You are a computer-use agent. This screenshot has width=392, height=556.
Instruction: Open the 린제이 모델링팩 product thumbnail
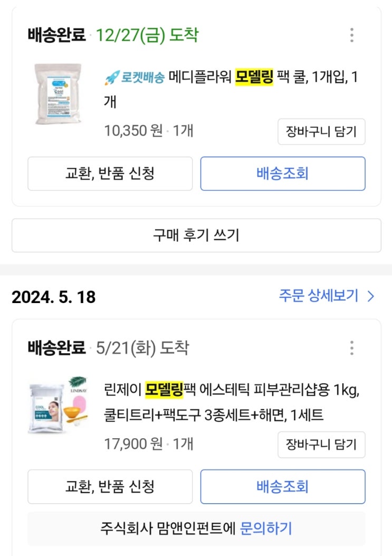(58, 405)
